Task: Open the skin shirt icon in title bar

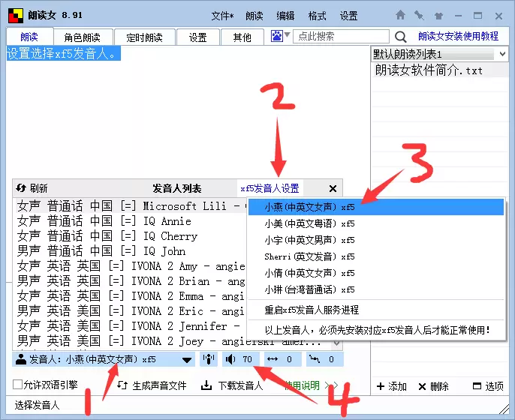Action: tap(438, 16)
